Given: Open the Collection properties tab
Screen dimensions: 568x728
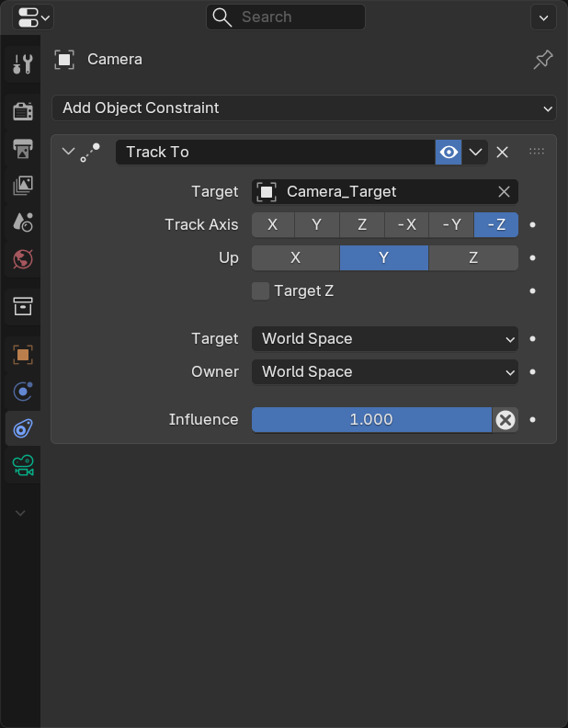Looking at the screenshot, I should [23, 306].
